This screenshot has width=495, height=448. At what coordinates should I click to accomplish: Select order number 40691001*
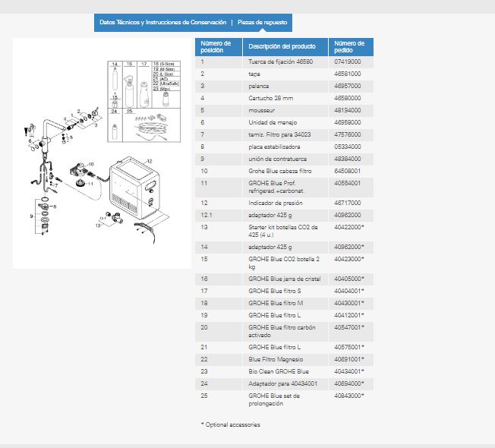(348, 360)
